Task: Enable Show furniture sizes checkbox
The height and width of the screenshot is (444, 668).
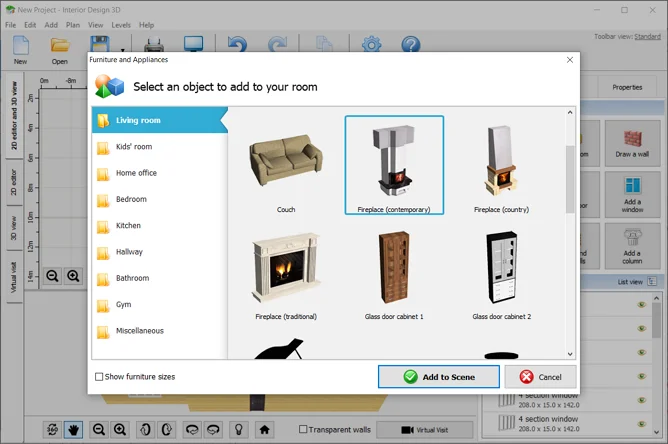Action: (x=99, y=377)
